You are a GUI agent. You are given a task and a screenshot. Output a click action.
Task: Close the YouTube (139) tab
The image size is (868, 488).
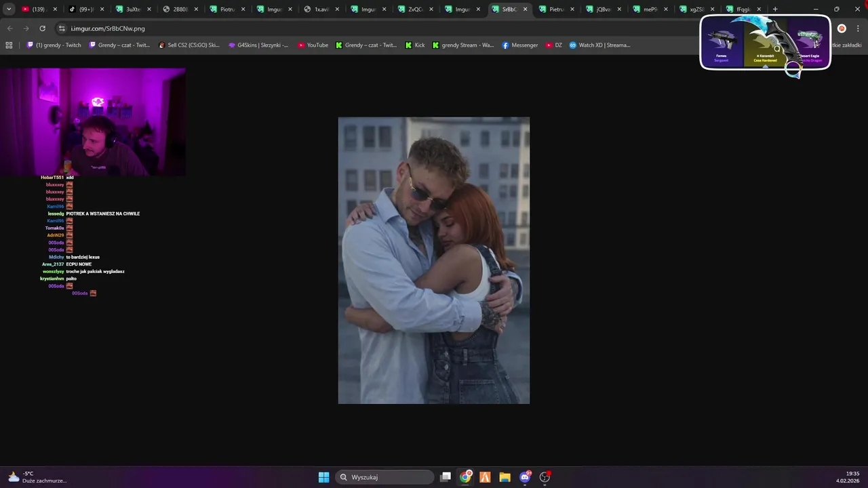click(x=55, y=9)
